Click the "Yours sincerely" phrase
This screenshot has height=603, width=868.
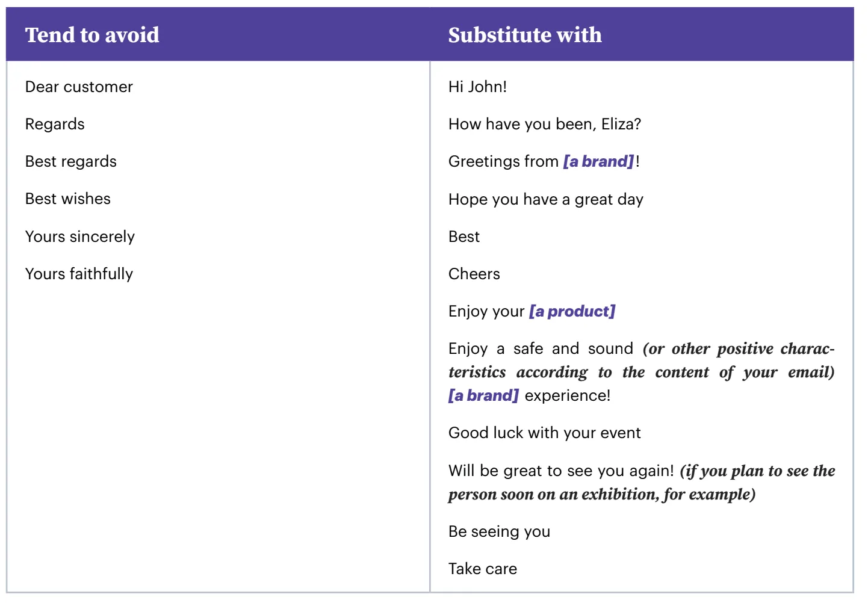[80, 237]
